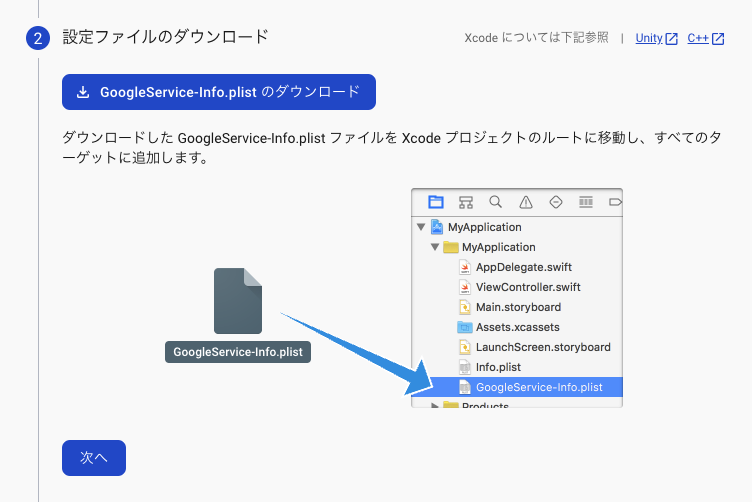Select the source control navigator icon
Screen dimensions: 752x502
click(466, 202)
